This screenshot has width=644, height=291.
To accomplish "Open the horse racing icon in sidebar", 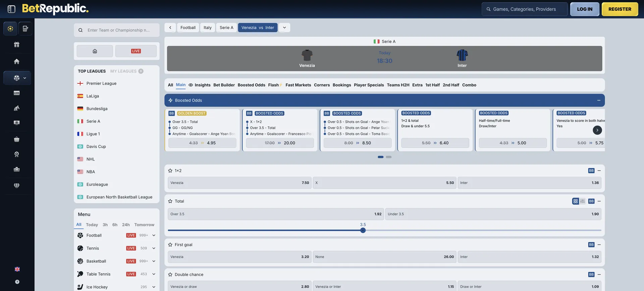I will pos(16,108).
